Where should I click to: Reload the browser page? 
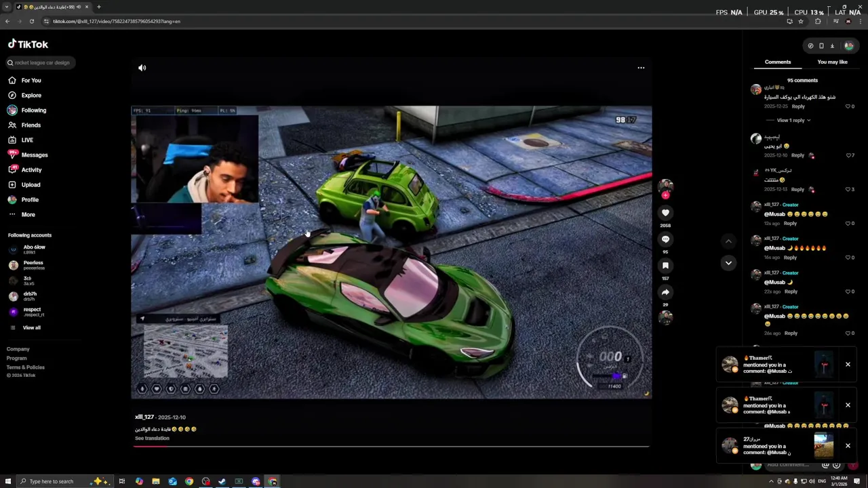31,22
